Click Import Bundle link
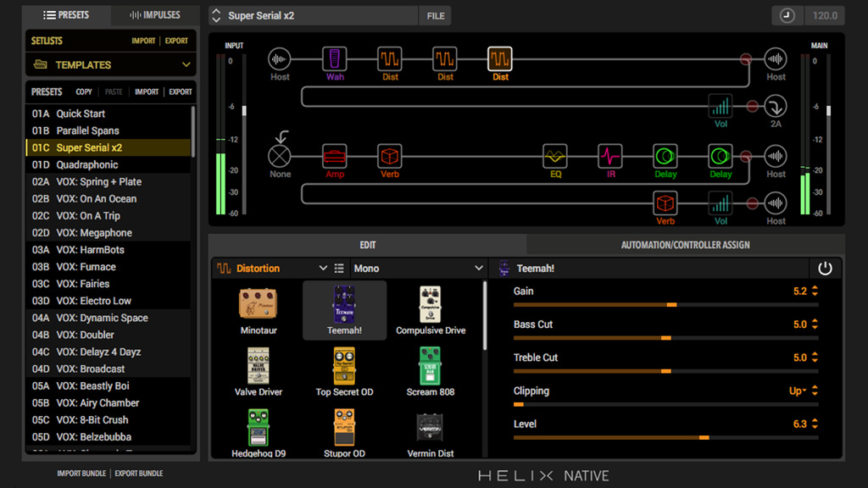Screen dimensions: 868x488 coord(83,474)
